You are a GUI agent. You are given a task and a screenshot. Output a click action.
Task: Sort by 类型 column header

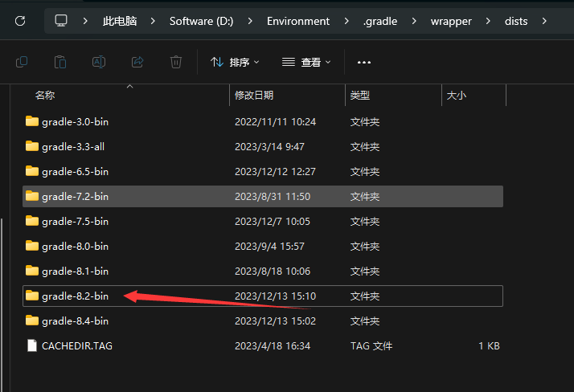click(x=360, y=96)
